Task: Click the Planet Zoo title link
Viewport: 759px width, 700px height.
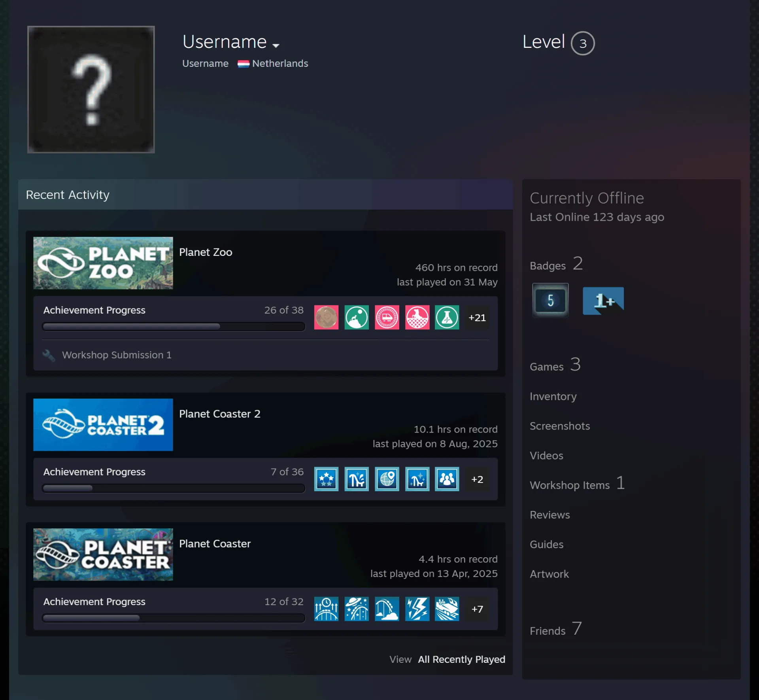Action: (x=206, y=252)
